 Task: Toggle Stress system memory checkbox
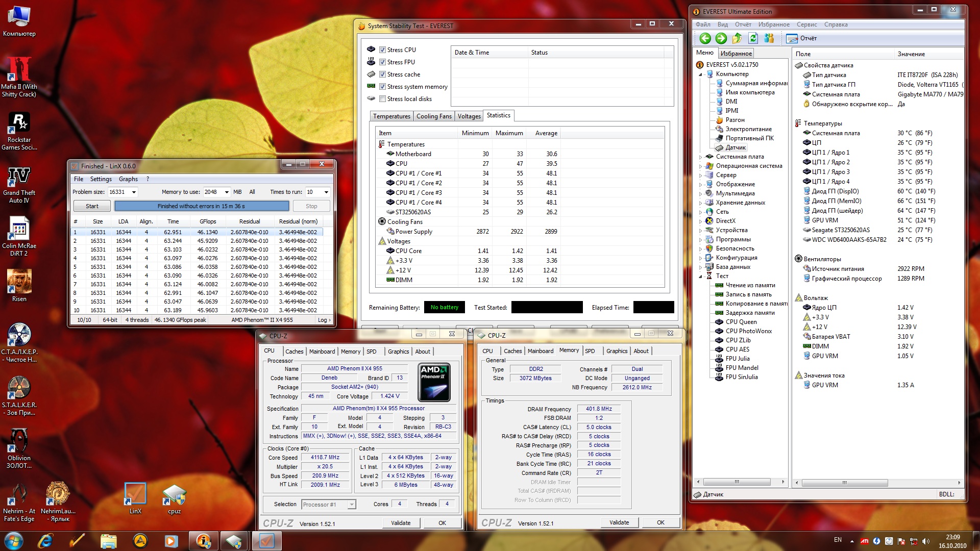(x=382, y=87)
